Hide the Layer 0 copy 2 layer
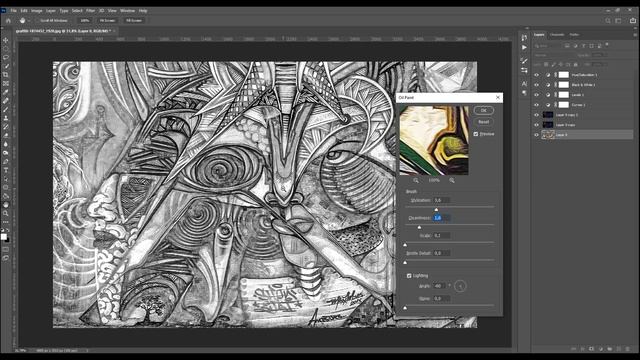Screen dimensions: 640x360 tap(537, 115)
